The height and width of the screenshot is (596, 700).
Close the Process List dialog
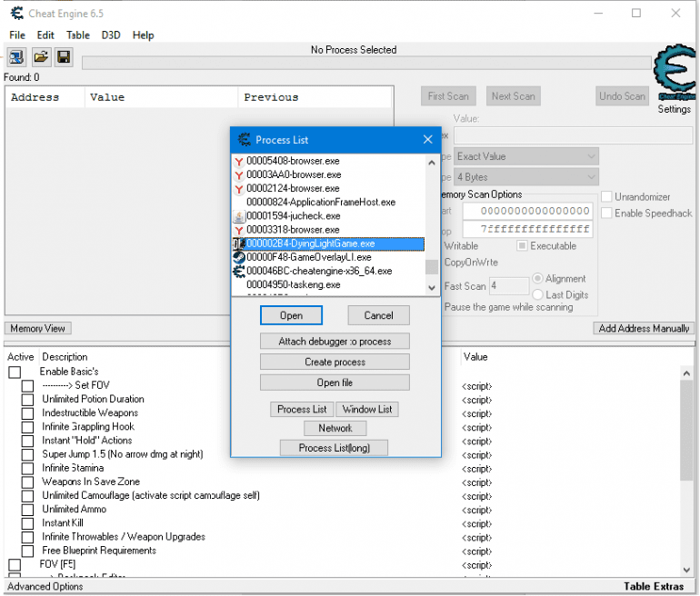pyautogui.click(x=428, y=139)
